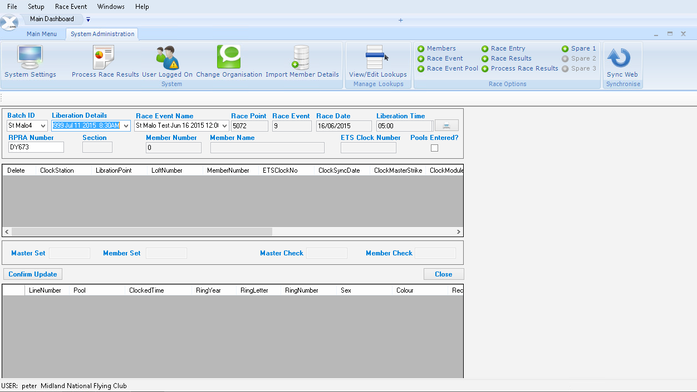Select the System Administration tab
697x392 pixels.
coord(102,34)
